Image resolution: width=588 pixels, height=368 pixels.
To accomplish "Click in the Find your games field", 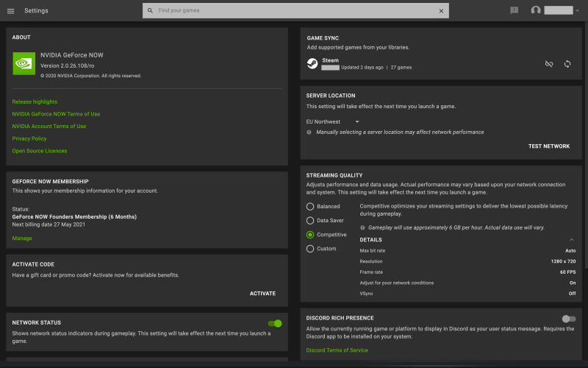I will click(x=294, y=11).
